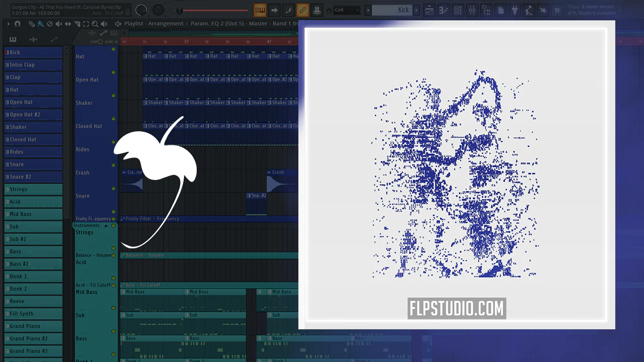Select the Playback speaker tool

(104, 24)
